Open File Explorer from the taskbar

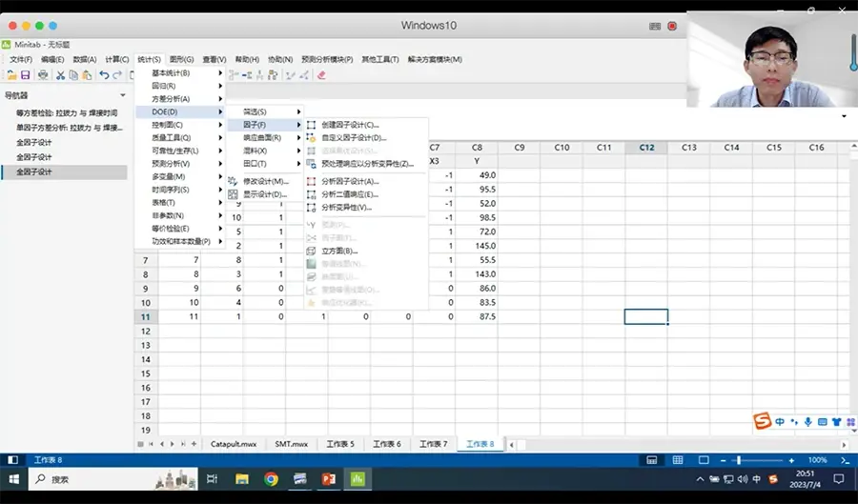click(242, 479)
